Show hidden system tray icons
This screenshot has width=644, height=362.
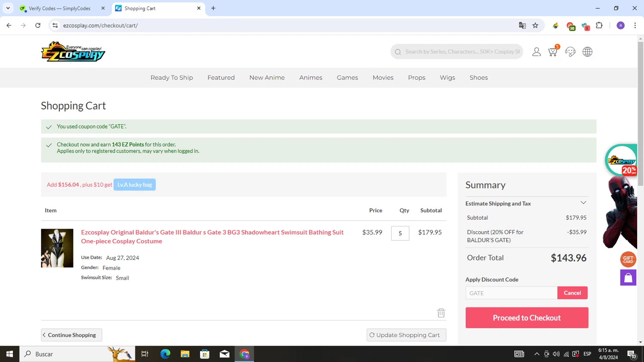point(537,354)
